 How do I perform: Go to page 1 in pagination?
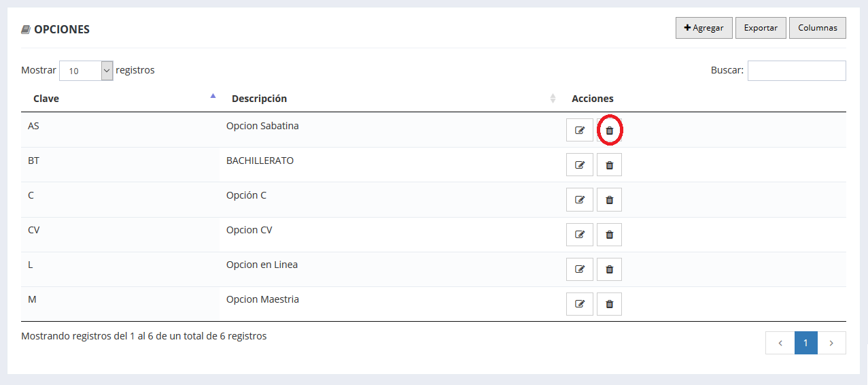point(806,343)
